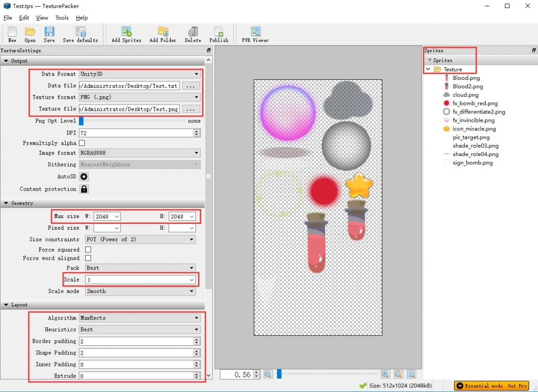Open the Tools menu
Image resolution: width=538 pixels, height=392 pixels.
(x=62, y=17)
